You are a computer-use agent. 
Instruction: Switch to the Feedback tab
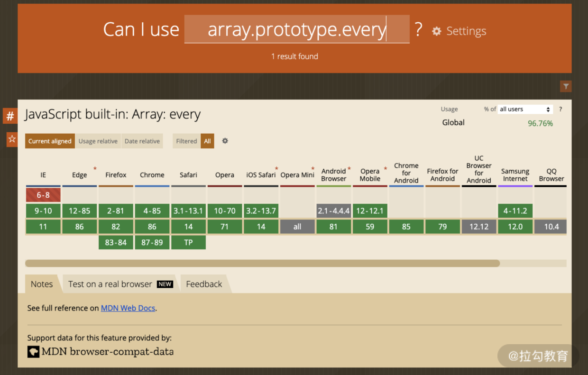[x=204, y=284]
